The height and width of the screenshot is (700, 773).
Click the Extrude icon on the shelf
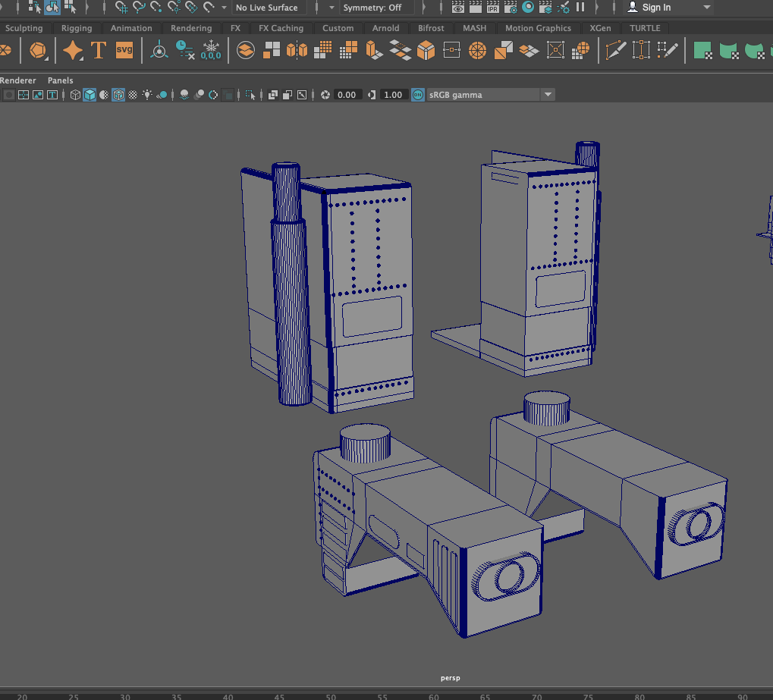tap(374, 50)
